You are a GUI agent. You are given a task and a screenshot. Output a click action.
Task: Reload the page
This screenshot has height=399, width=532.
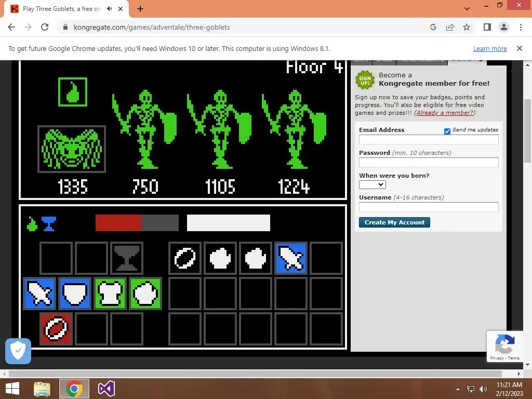(x=45, y=27)
